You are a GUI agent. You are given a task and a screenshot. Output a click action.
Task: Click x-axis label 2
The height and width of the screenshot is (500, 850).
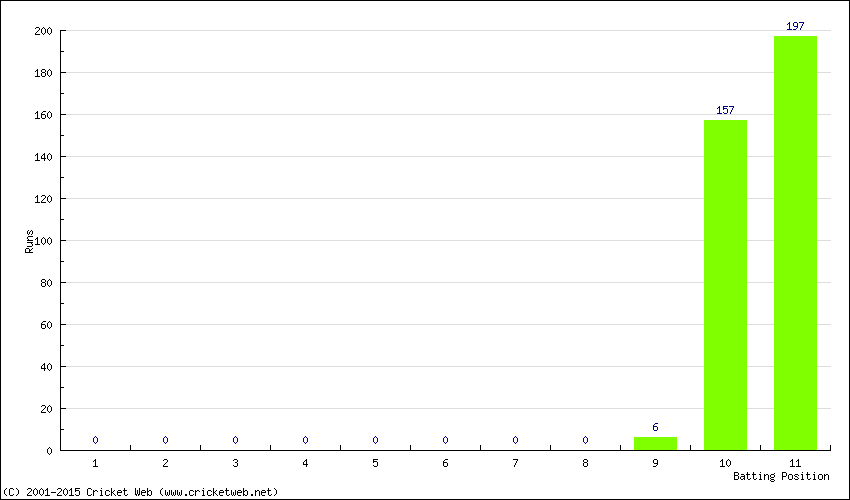[165, 463]
